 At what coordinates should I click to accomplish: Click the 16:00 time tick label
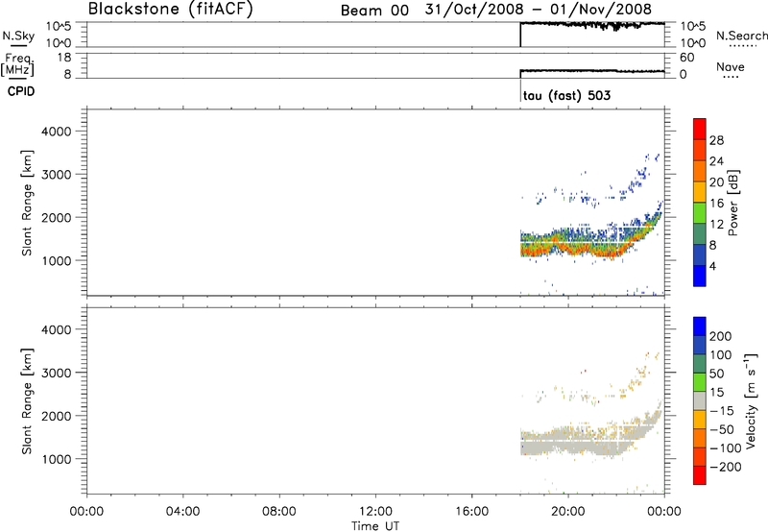point(471,512)
